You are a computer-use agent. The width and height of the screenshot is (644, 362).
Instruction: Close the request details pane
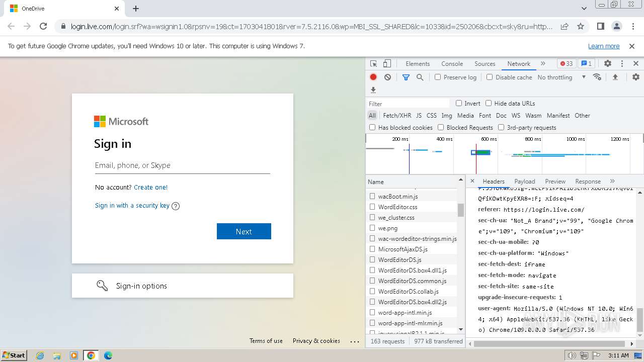(472, 181)
